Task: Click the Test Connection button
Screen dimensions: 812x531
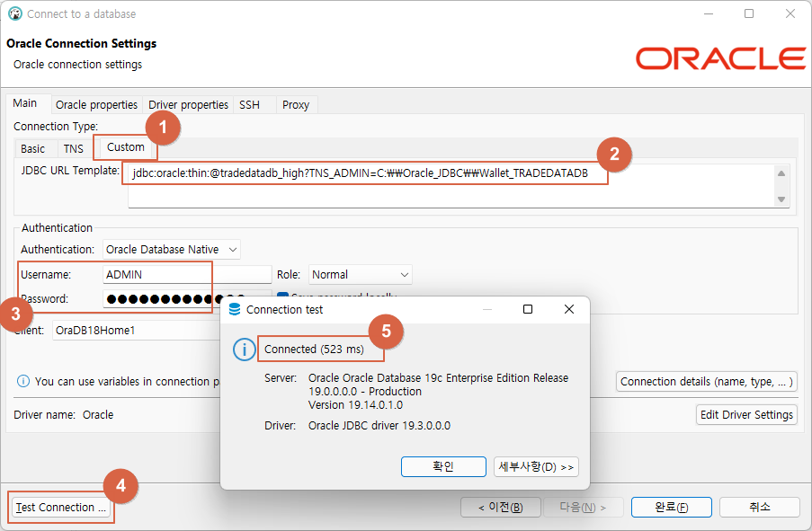Action: tap(60, 508)
